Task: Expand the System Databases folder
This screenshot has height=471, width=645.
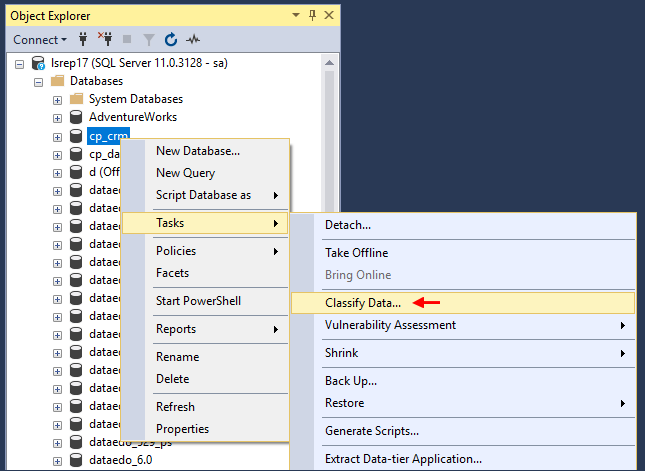Action: coord(57,99)
